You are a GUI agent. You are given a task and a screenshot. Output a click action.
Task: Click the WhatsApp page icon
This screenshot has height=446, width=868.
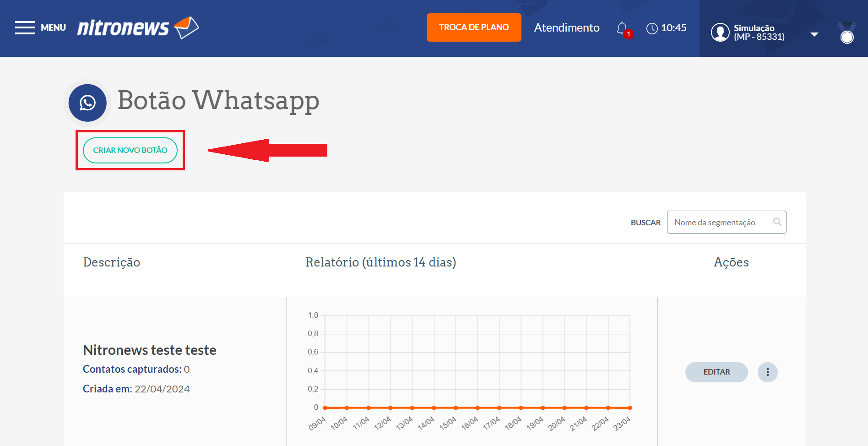pos(87,103)
